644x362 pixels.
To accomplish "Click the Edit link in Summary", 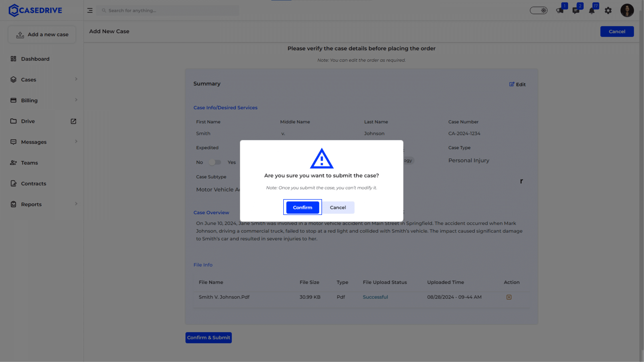I will click(517, 84).
